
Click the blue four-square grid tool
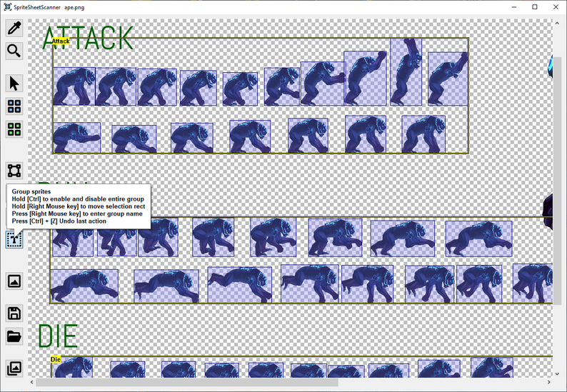pos(14,106)
